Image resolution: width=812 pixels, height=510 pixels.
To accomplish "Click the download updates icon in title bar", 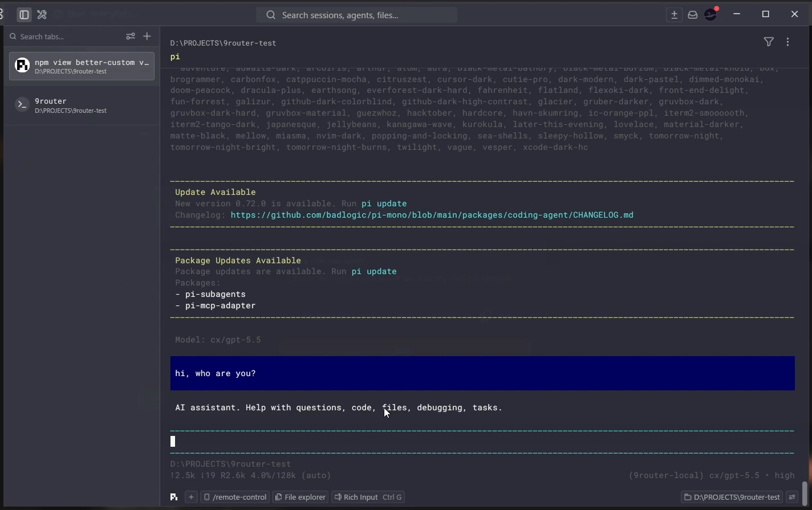I will click(x=674, y=15).
